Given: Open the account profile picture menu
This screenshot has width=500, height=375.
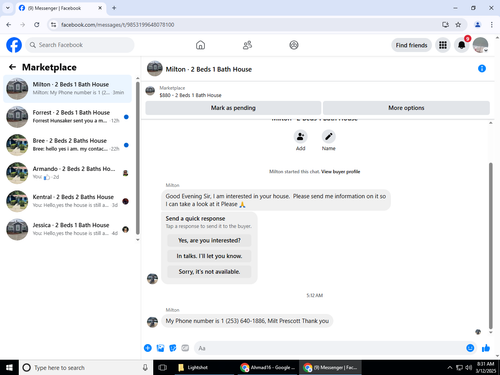Looking at the screenshot, I should tap(481, 45).
